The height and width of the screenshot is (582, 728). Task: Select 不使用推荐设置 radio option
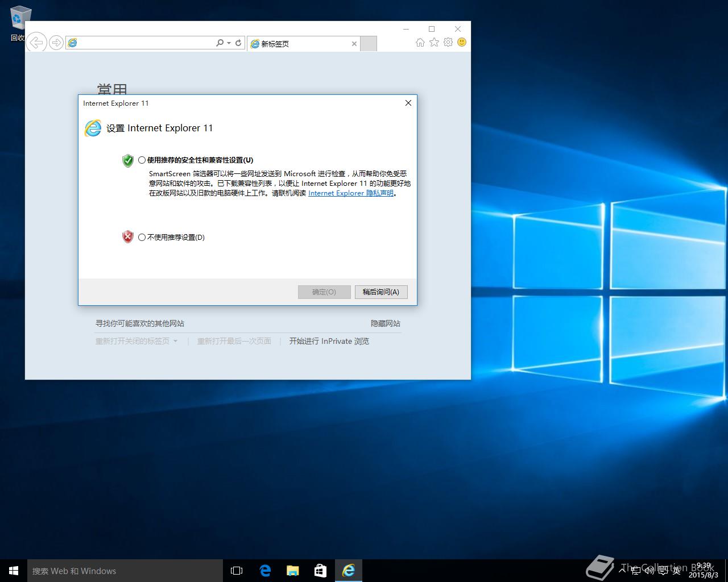[x=142, y=238]
